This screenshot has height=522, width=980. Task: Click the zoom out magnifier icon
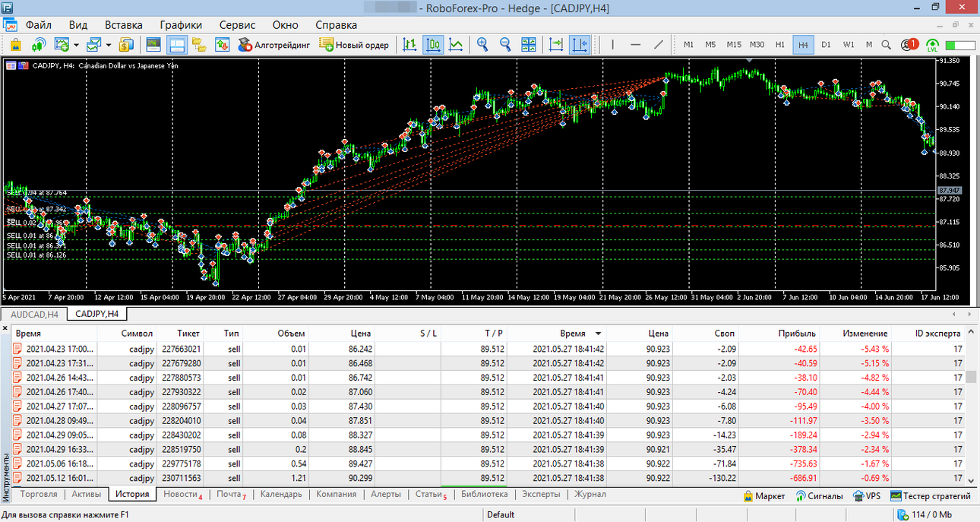(x=505, y=45)
